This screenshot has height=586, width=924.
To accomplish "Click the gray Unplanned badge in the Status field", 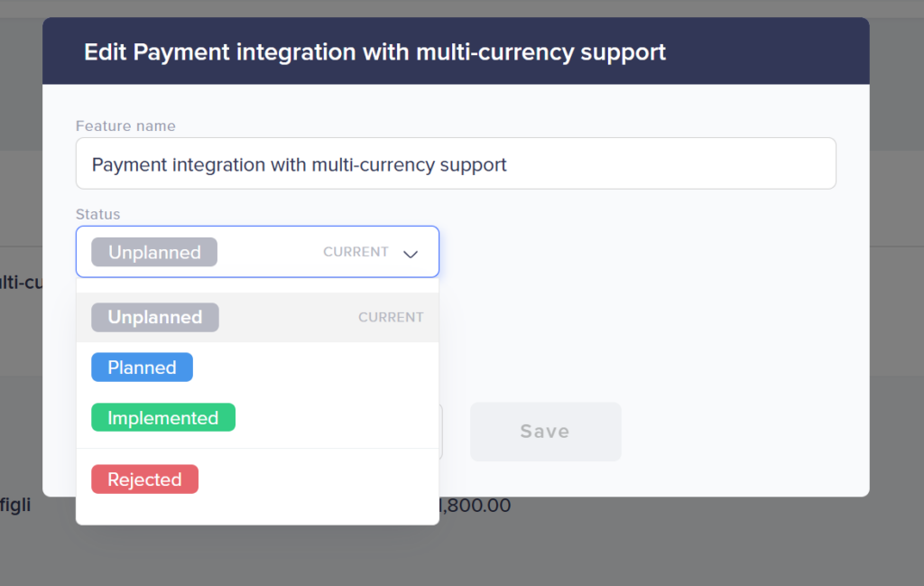I will pos(154,253).
